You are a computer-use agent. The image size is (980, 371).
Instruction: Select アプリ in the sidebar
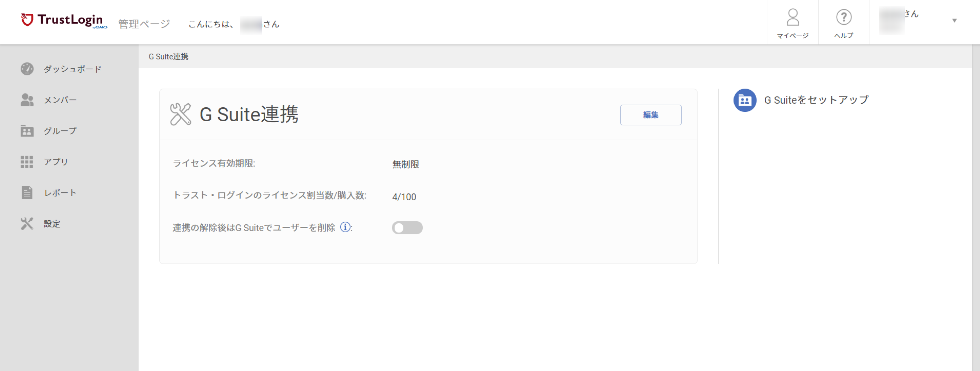tap(56, 162)
